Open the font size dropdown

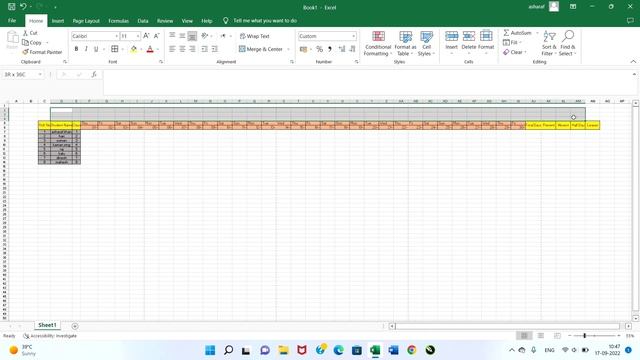point(138,36)
